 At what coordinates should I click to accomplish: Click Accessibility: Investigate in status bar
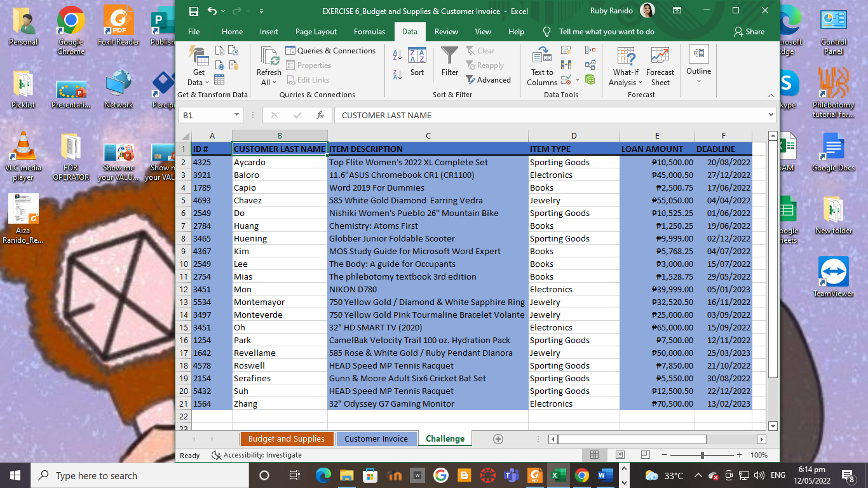[256, 455]
